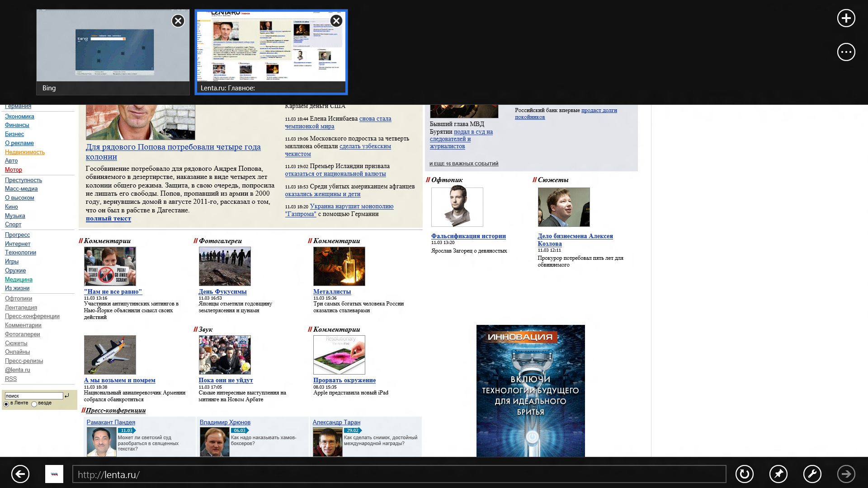Switch to the Bing tab thumbnail
This screenshot has height=488, width=868.
(113, 52)
